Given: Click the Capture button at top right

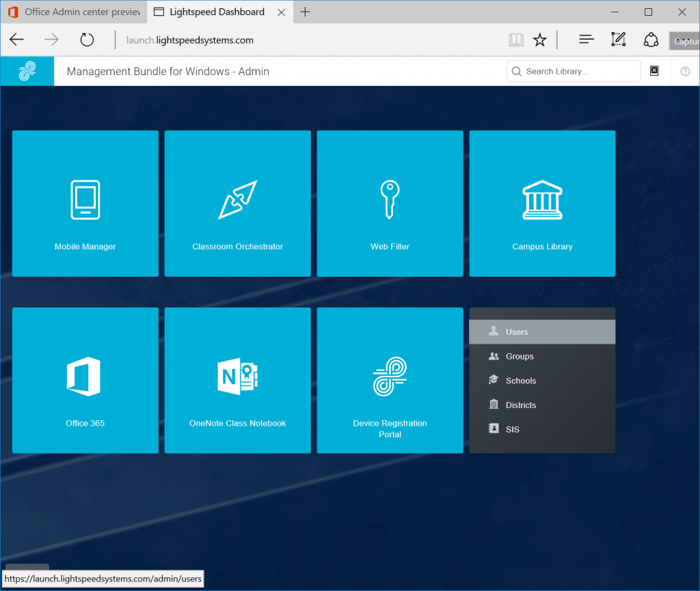Looking at the screenshot, I should coord(684,41).
